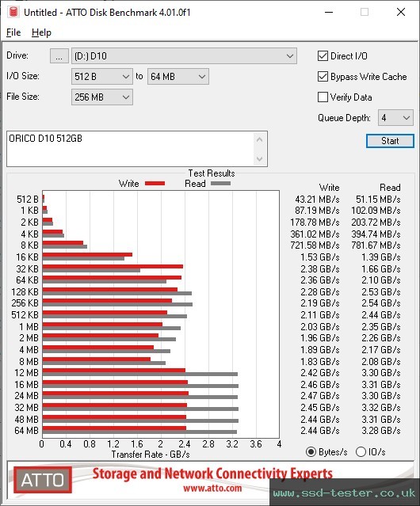Image resolution: width=420 pixels, height=506 pixels.
Task: Click the 512 B row label in chart
Action: tap(28, 200)
